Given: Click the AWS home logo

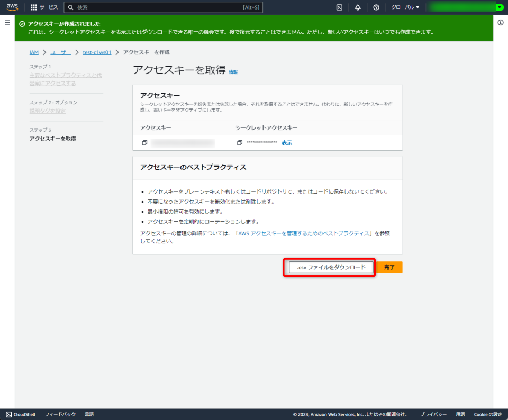Looking at the screenshot, I should [x=12, y=7].
